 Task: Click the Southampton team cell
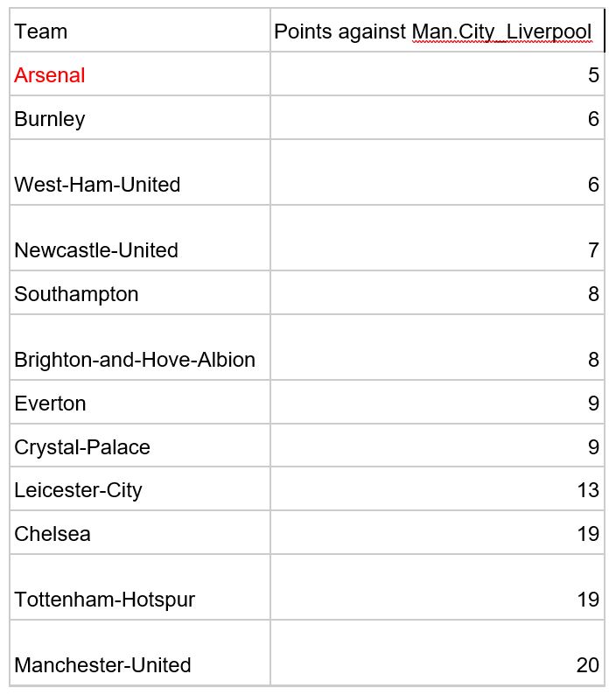point(140,292)
